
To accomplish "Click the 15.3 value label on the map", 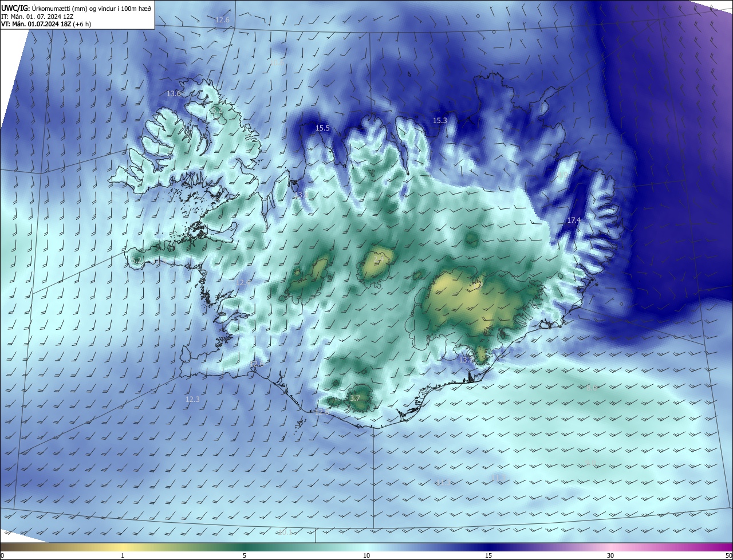I will pyautogui.click(x=440, y=121).
